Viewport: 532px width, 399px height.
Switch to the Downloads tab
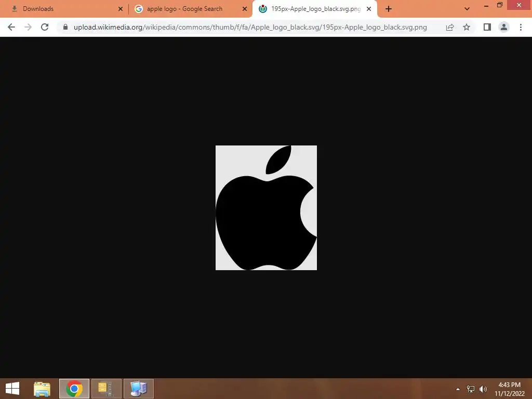(x=64, y=9)
